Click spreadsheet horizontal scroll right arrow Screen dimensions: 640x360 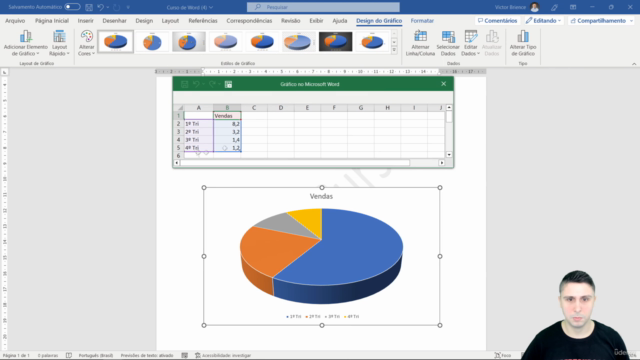tap(442, 163)
